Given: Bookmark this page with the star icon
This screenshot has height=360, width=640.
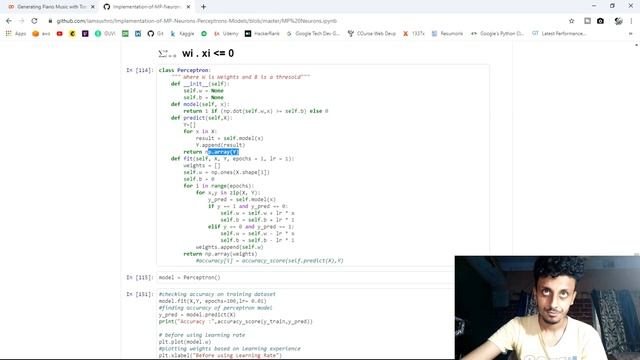Looking at the screenshot, I should coord(571,21).
